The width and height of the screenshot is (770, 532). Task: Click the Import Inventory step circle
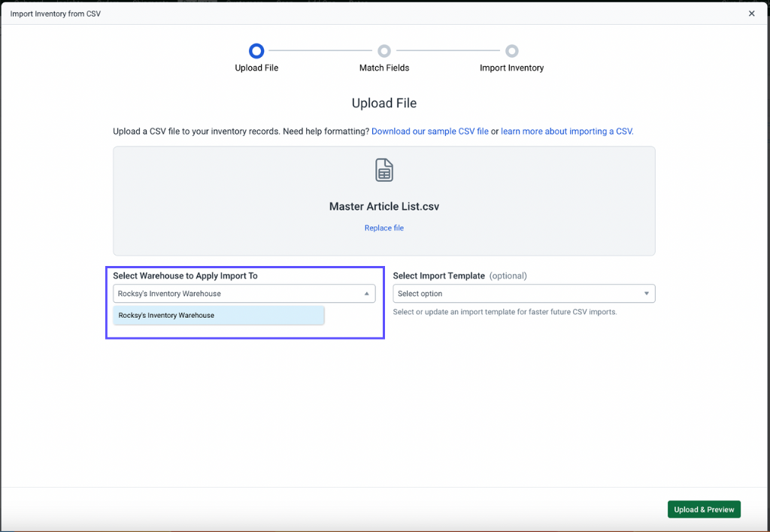pyautogui.click(x=512, y=51)
